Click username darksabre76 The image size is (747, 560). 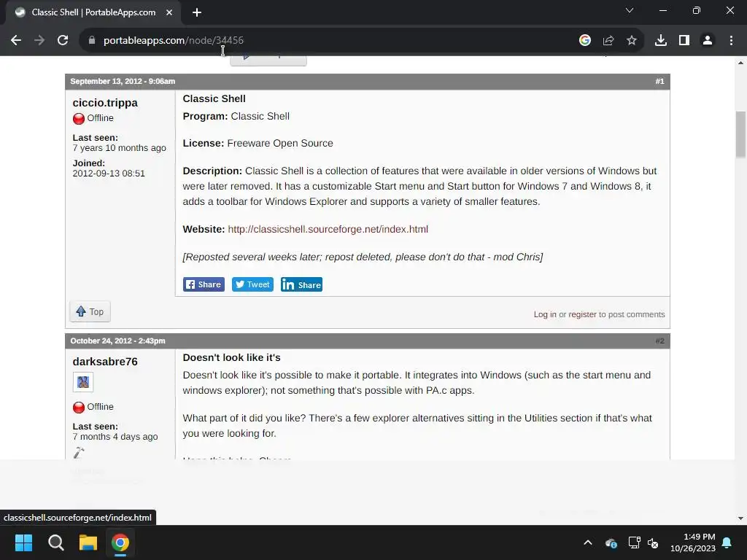tap(105, 362)
